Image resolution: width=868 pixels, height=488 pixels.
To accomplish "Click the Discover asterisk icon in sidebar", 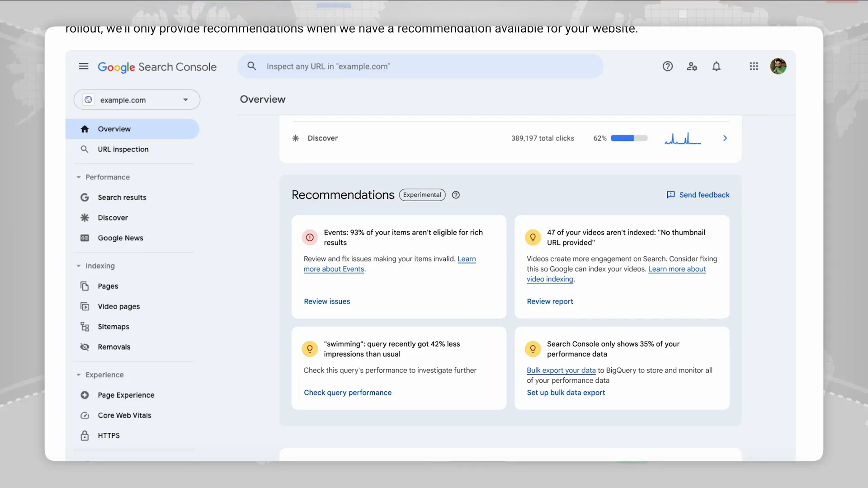I will click(85, 218).
